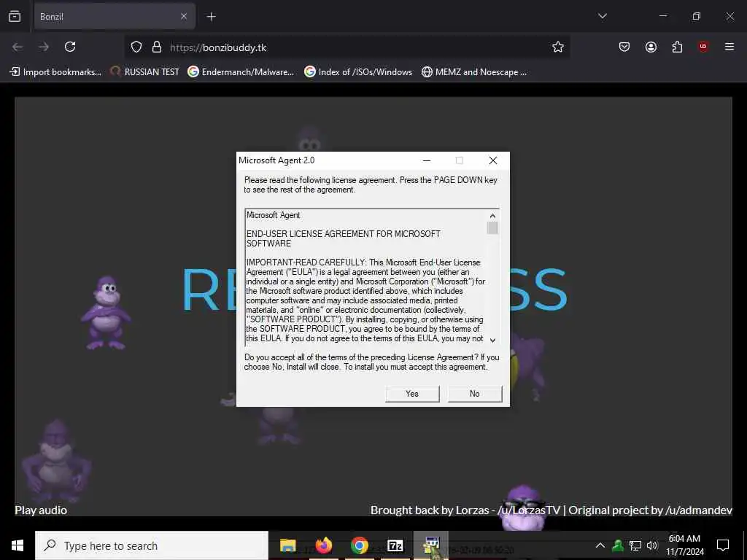Bookmark this page with the star
747x560 pixels.
558,47
